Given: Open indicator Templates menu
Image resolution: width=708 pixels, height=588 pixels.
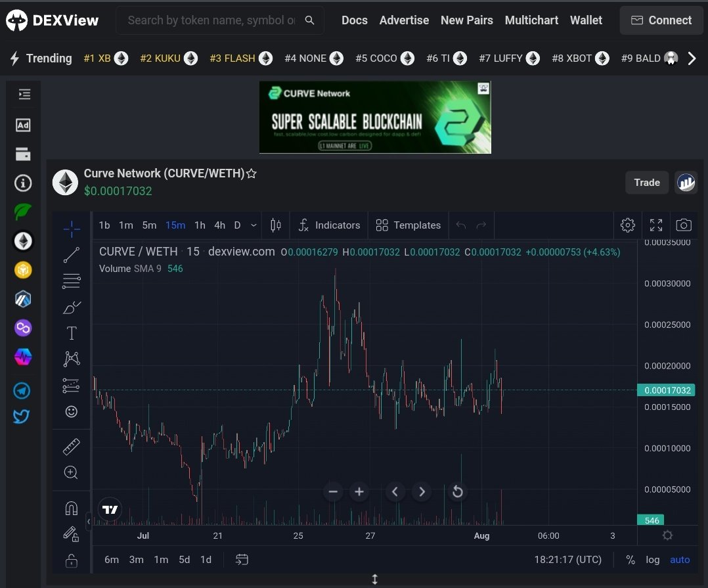Looking at the screenshot, I should (409, 225).
